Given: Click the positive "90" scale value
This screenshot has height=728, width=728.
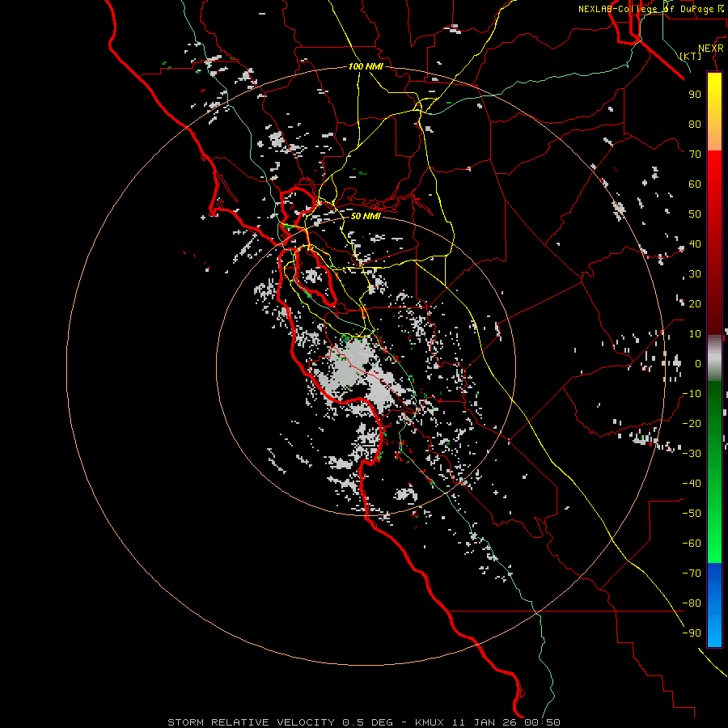Looking at the screenshot, I should click(695, 95).
